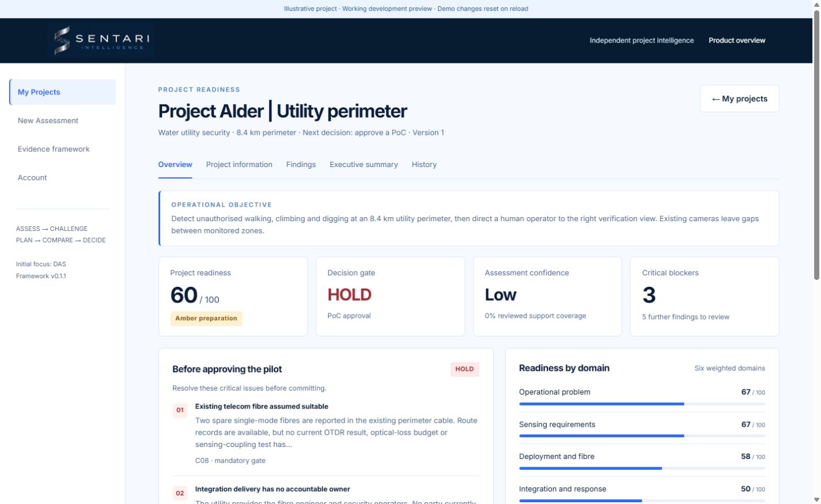
Task: Open the Product overview link
Action: coord(737,40)
